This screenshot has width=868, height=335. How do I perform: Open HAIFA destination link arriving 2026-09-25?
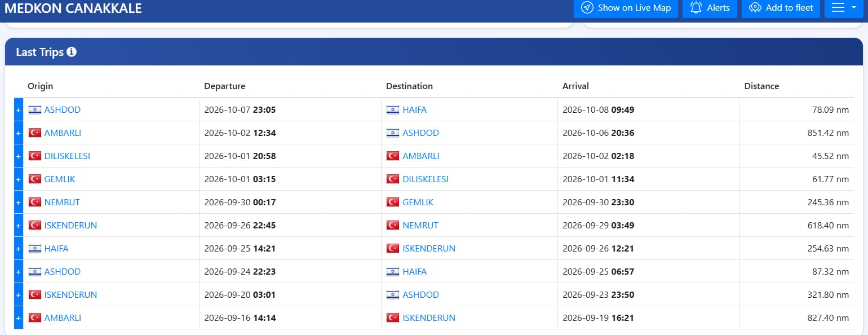click(x=414, y=272)
